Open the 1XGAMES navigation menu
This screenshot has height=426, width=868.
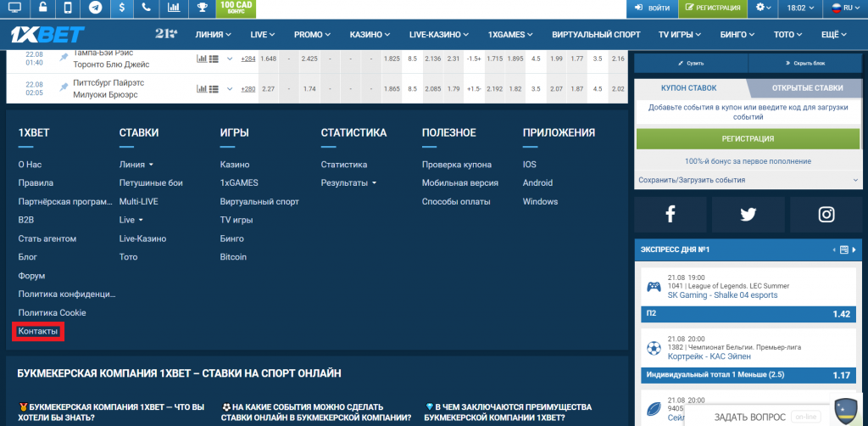[510, 34]
